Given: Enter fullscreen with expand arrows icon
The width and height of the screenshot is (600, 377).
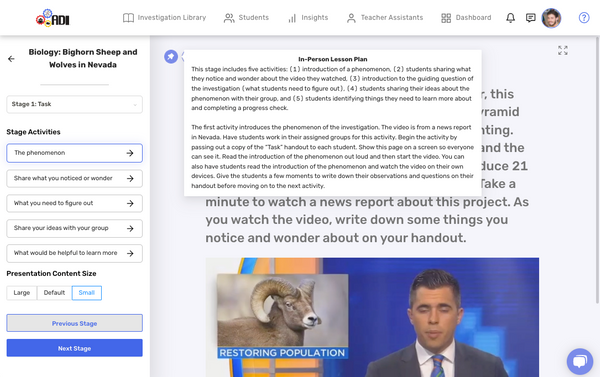Looking at the screenshot, I should (x=563, y=50).
